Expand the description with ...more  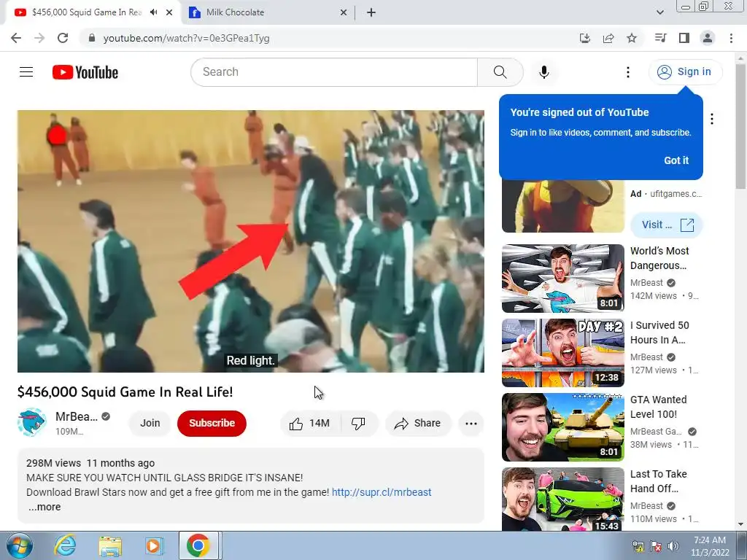coord(44,507)
